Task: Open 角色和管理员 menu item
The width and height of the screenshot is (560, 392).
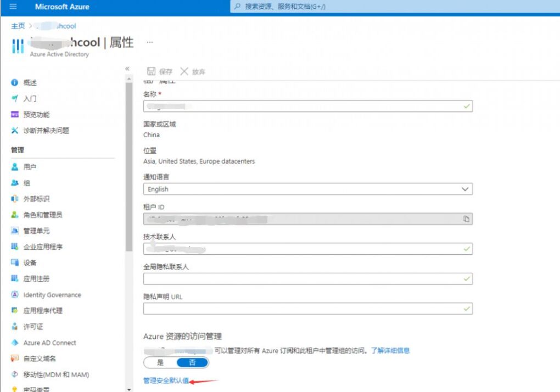Action: coord(42,215)
